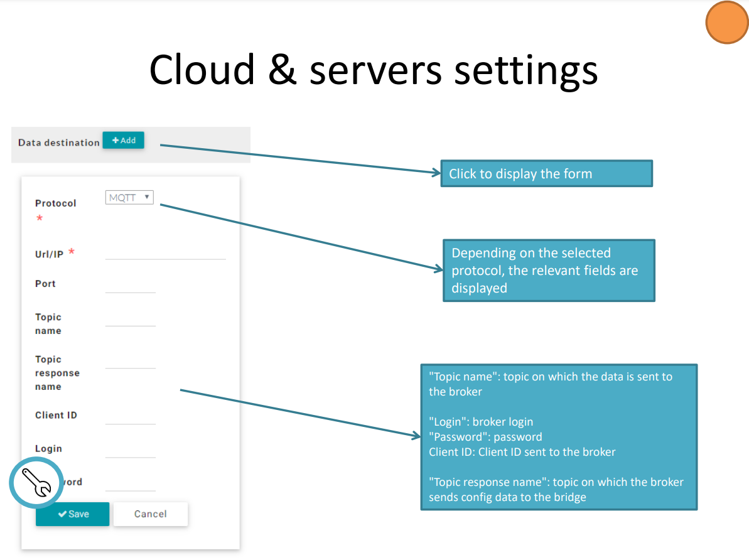Click the Login input field
749x560 pixels.
tap(130, 450)
